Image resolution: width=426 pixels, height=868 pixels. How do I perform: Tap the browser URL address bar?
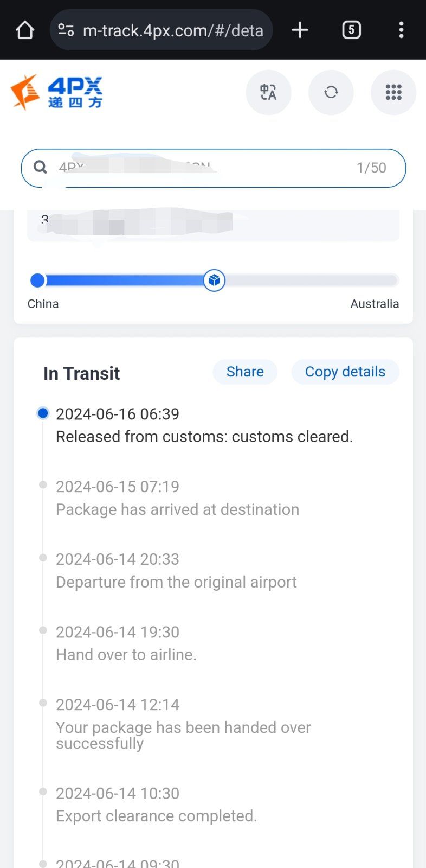(x=172, y=30)
